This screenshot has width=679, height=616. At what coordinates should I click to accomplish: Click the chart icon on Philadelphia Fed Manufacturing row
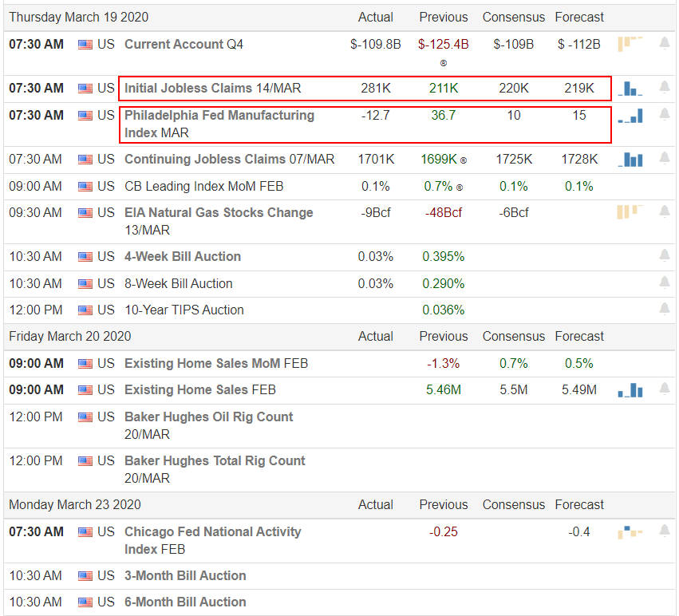[x=630, y=116]
